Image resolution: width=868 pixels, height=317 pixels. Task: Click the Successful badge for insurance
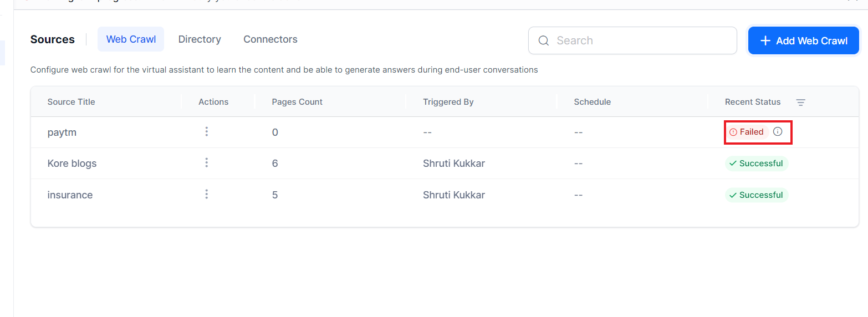(756, 195)
